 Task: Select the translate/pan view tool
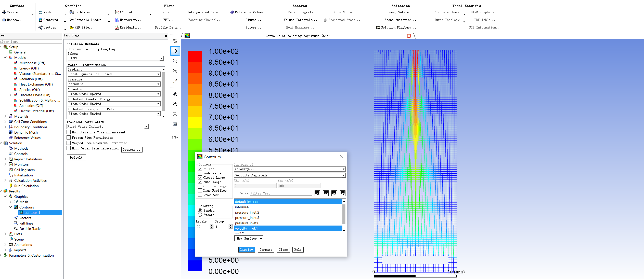pyautogui.click(x=175, y=51)
